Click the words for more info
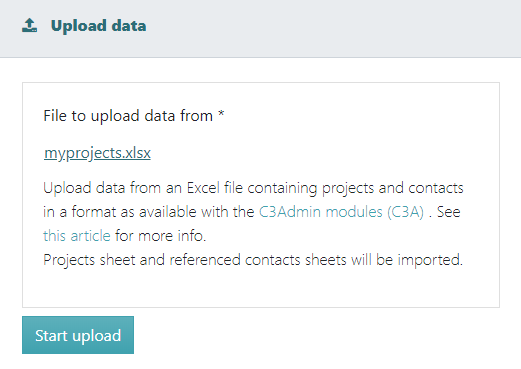 point(160,236)
